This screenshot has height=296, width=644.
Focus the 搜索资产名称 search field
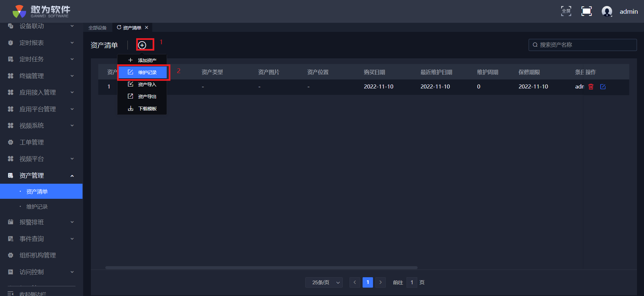pyautogui.click(x=583, y=45)
